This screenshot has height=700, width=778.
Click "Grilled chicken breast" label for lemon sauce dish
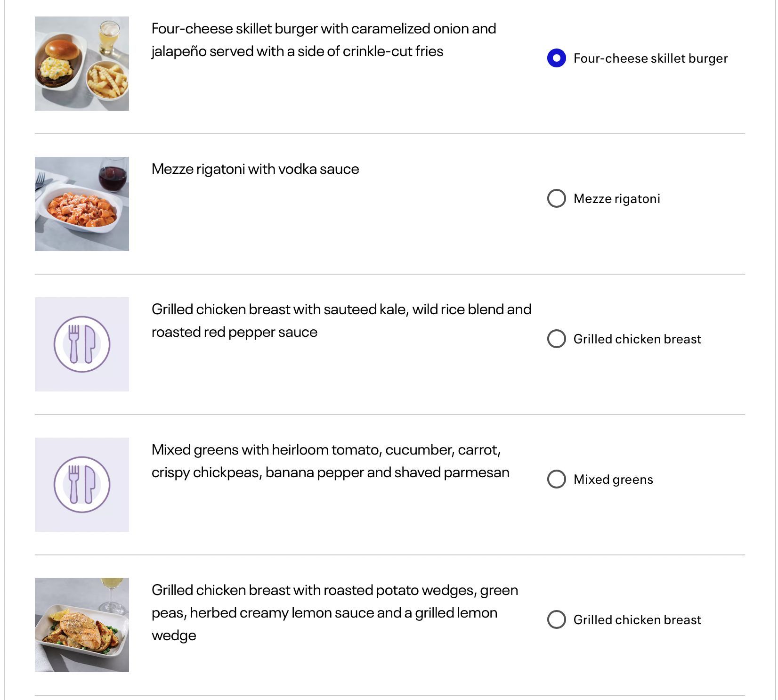pos(637,620)
